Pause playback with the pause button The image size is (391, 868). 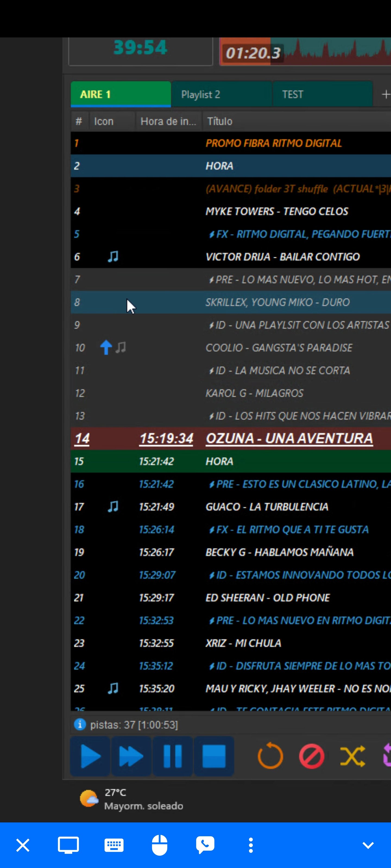pyautogui.click(x=172, y=756)
